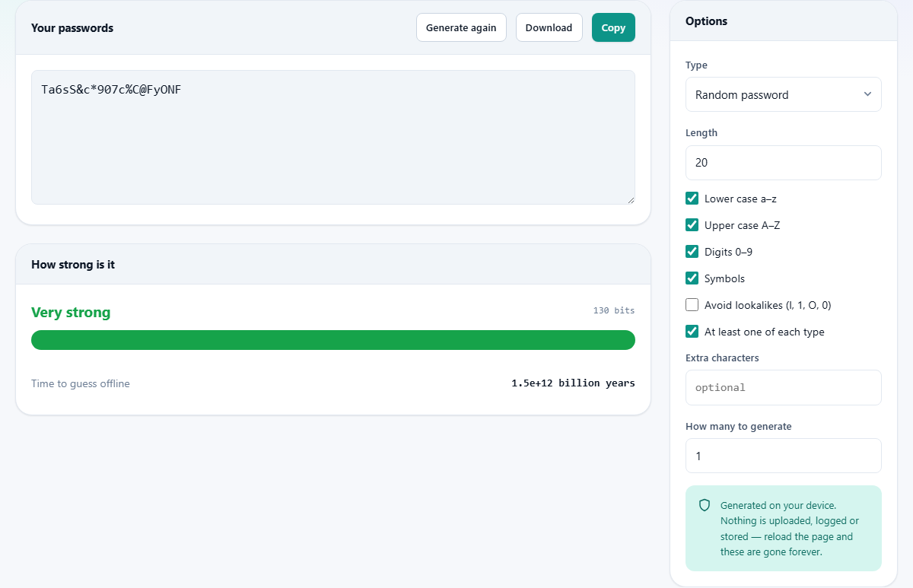Uncheck the Symbols checkbox
Viewport: 913px width, 588px height.
coord(692,278)
